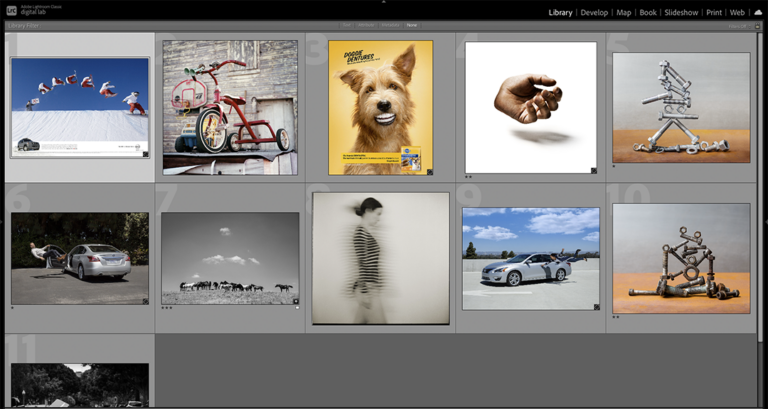The height and width of the screenshot is (409, 768).
Task: Click the grid vertical scrollbar
Action: pos(760,186)
